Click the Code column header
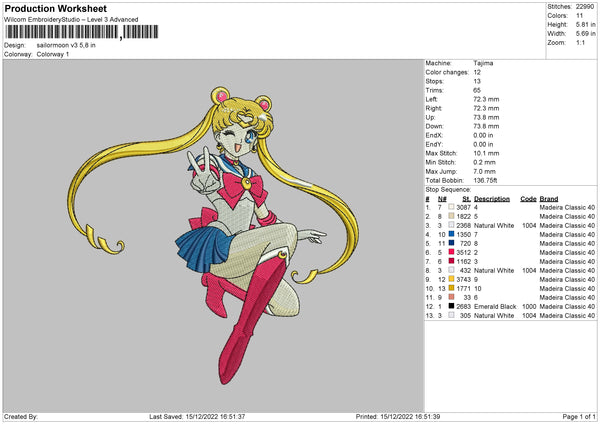The image size is (600, 424). [528, 198]
